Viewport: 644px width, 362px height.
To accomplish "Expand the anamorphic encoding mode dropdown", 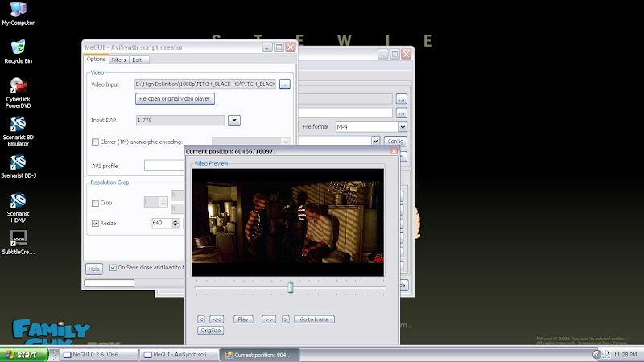I will coord(286,142).
